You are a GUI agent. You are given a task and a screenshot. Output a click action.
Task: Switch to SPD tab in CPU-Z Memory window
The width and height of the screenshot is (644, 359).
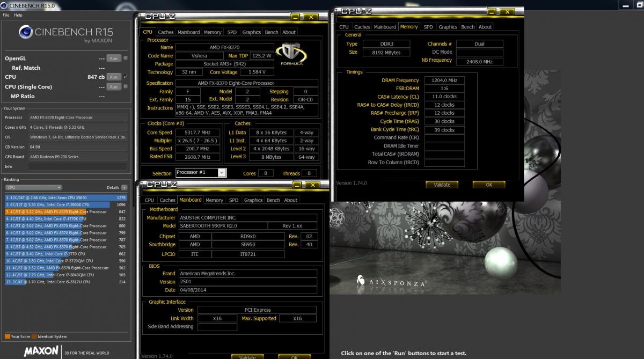coord(428,27)
